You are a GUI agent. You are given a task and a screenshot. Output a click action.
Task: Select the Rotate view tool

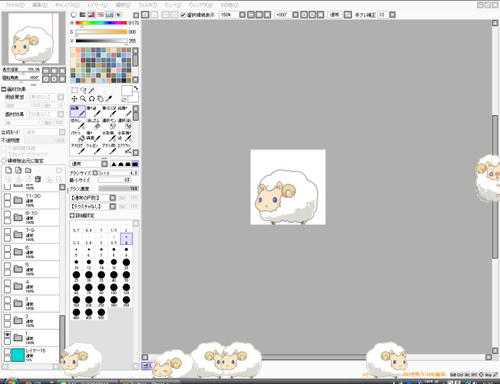click(91, 99)
